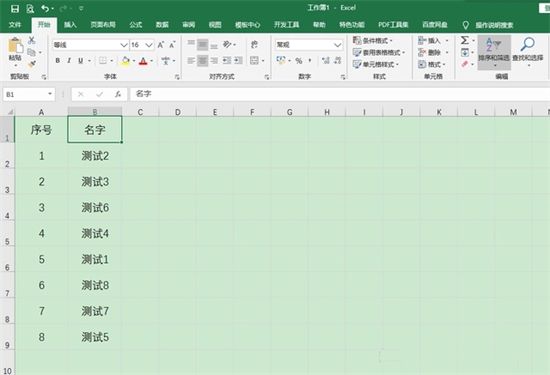The width and height of the screenshot is (550, 375).
Task: Click the Format Painter brush icon
Action: pos(32,64)
